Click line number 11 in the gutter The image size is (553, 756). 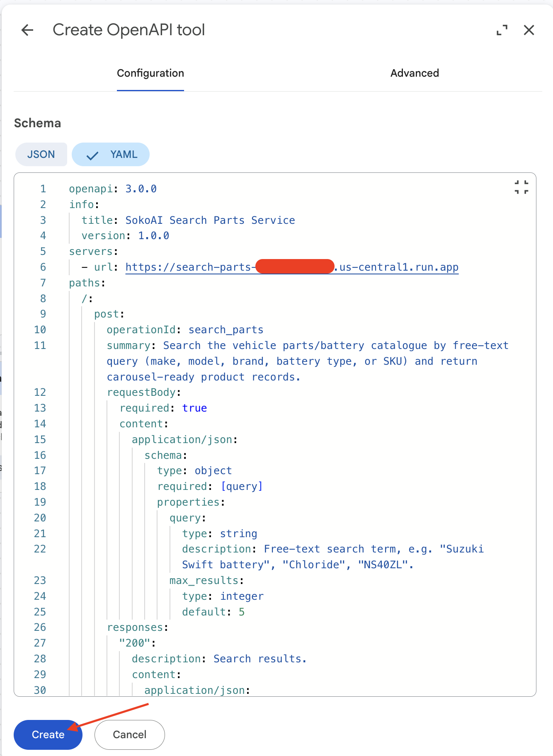coord(40,346)
